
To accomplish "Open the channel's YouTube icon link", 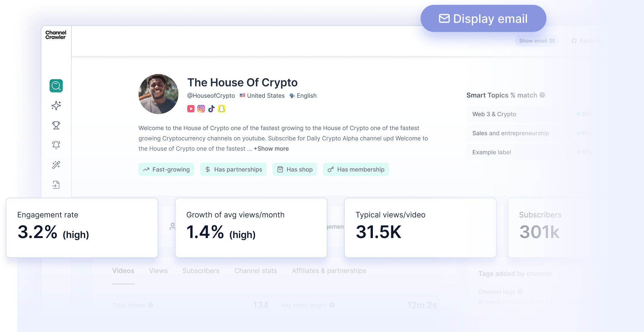I will pyautogui.click(x=191, y=109).
